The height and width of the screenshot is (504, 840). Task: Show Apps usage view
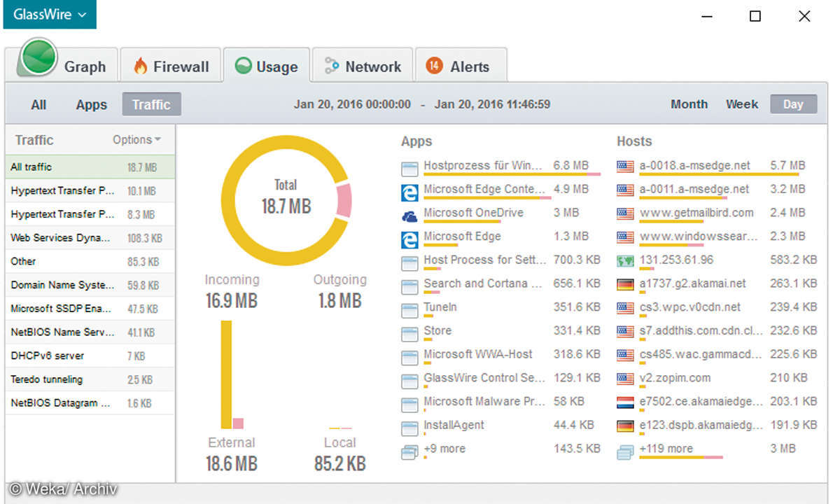[92, 104]
